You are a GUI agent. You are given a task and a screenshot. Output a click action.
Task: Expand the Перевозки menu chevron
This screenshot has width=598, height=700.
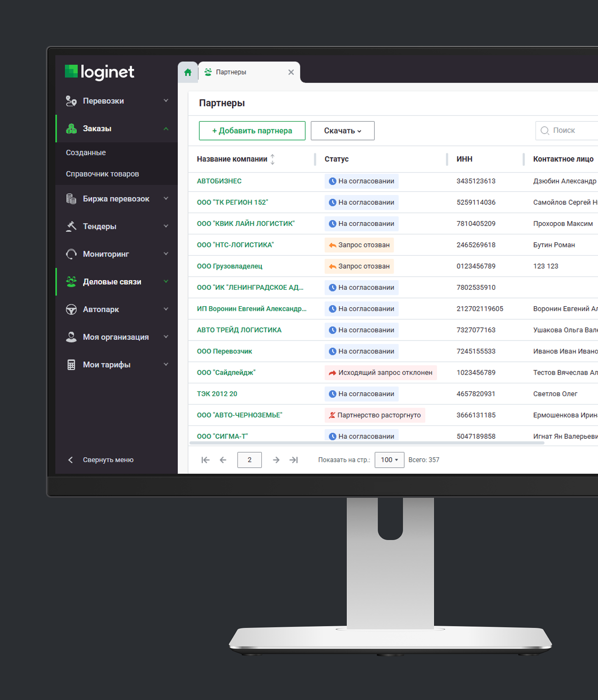[166, 101]
